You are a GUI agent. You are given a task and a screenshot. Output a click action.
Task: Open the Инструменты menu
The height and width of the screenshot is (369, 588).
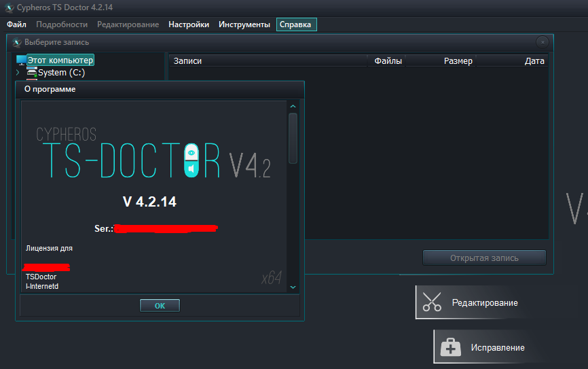click(x=244, y=24)
